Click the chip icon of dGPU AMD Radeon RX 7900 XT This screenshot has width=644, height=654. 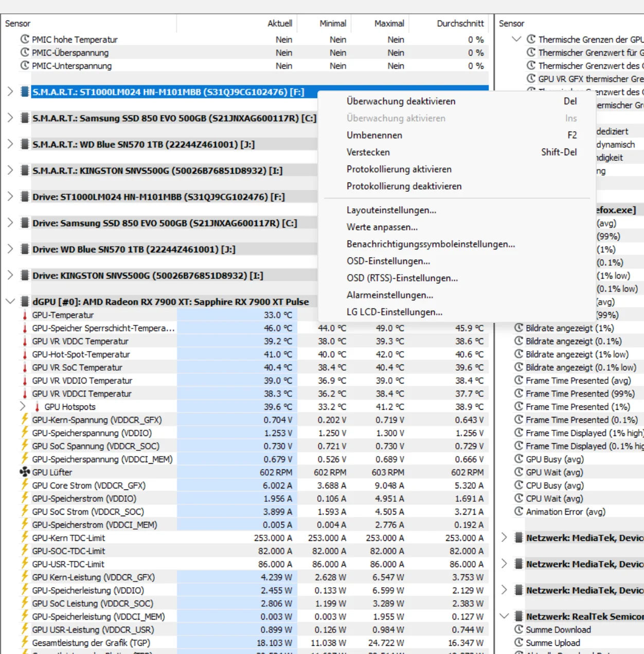pos(25,301)
